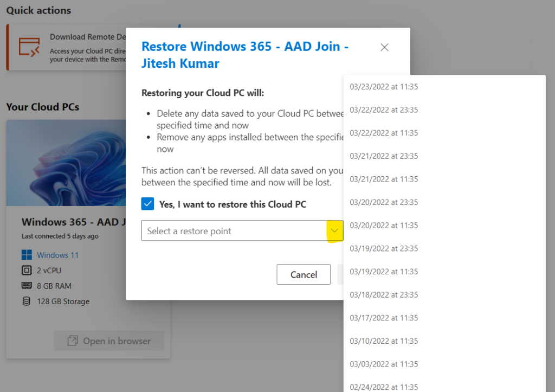
Task: Click 'Last connected 5 days ago' text
Action: [60, 236]
